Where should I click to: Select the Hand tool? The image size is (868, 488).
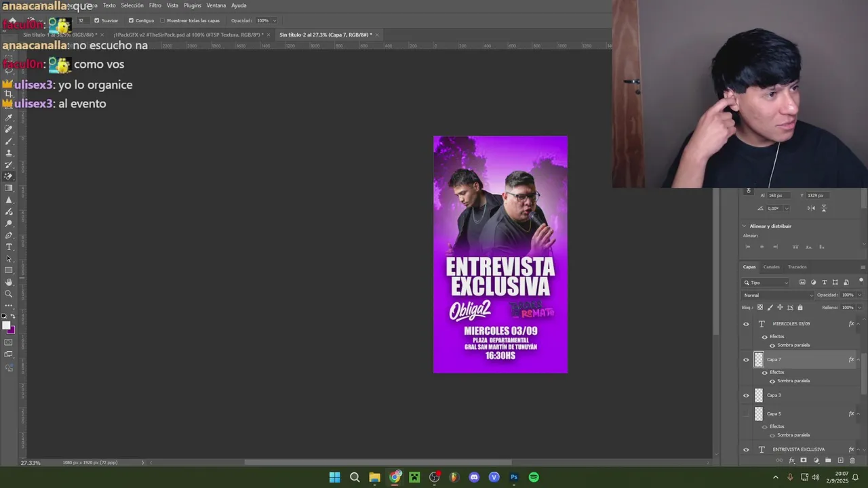point(9,281)
